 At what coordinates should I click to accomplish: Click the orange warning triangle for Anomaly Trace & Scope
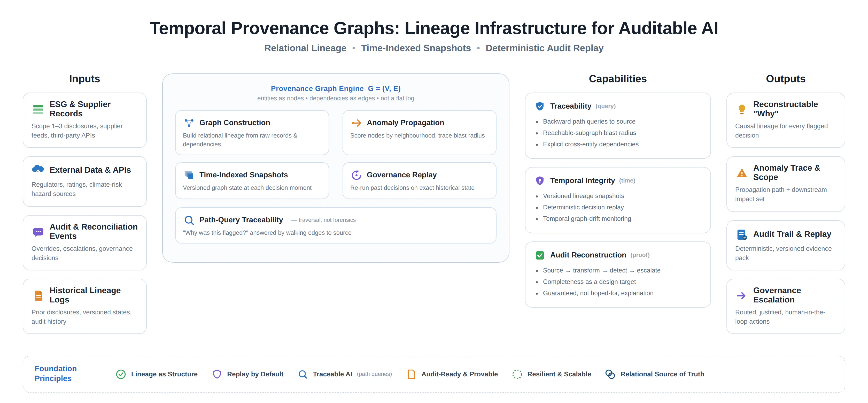tap(742, 173)
